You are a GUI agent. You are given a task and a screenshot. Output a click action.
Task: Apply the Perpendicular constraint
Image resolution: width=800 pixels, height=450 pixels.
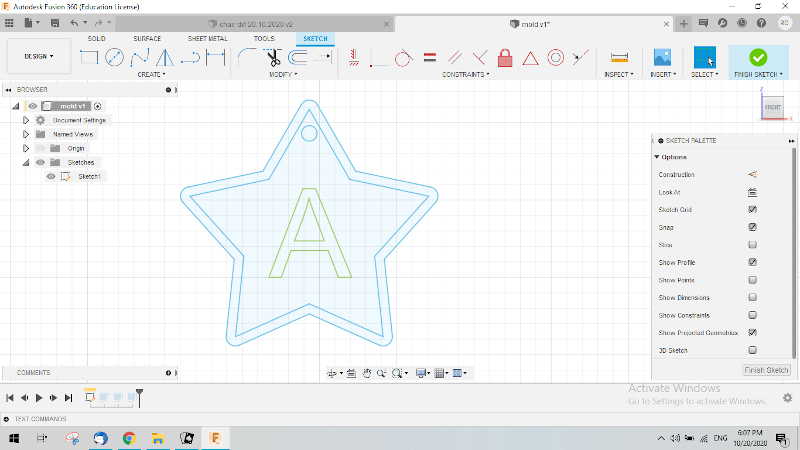(480, 58)
